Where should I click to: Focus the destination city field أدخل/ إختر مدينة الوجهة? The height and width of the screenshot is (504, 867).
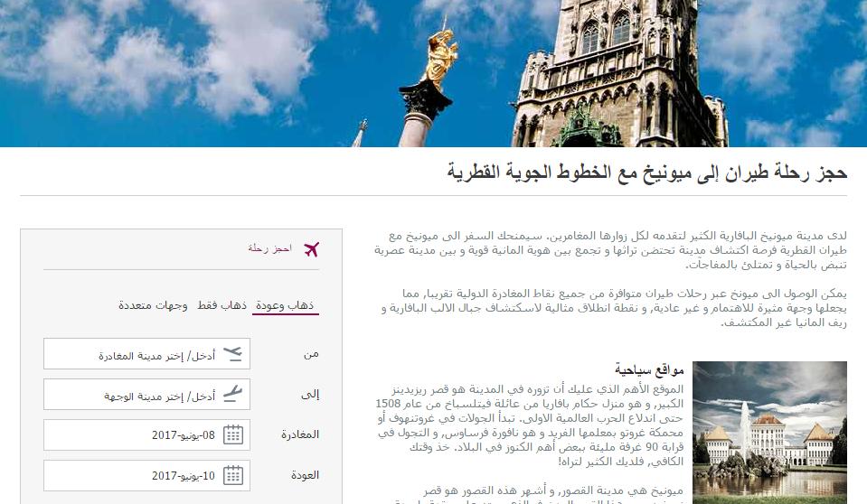147,394
